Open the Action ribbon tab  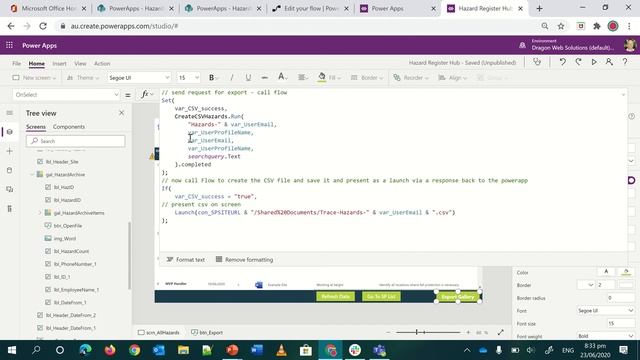click(x=102, y=63)
